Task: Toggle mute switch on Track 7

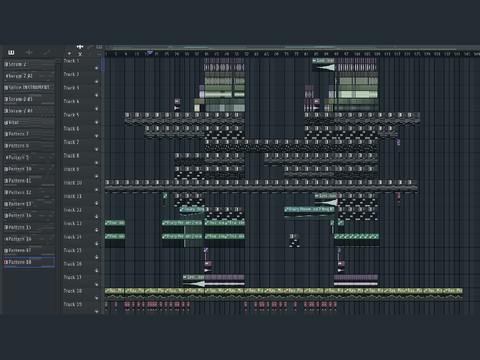Action: coord(97,149)
